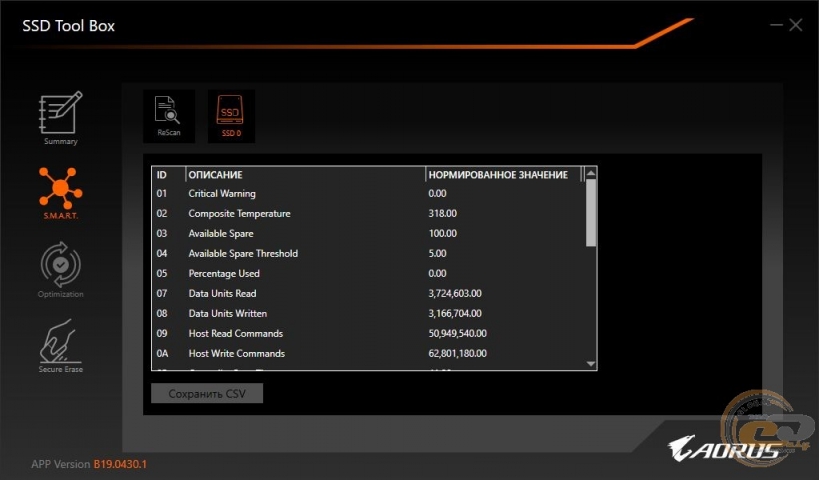The height and width of the screenshot is (480, 819).
Task: Select the Host Read Commands row
Action: pos(369,333)
